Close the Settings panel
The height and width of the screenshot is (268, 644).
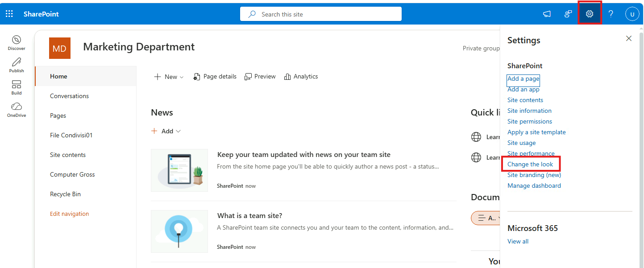[x=629, y=38]
